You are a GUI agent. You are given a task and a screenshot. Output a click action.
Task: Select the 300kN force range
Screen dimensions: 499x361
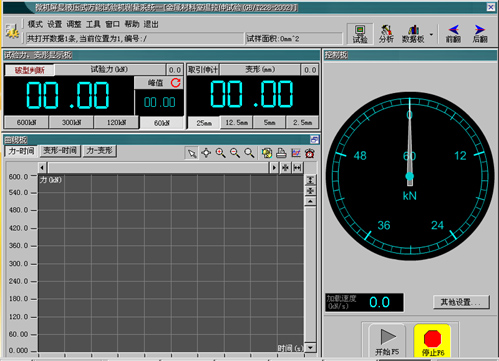(71, 123)
